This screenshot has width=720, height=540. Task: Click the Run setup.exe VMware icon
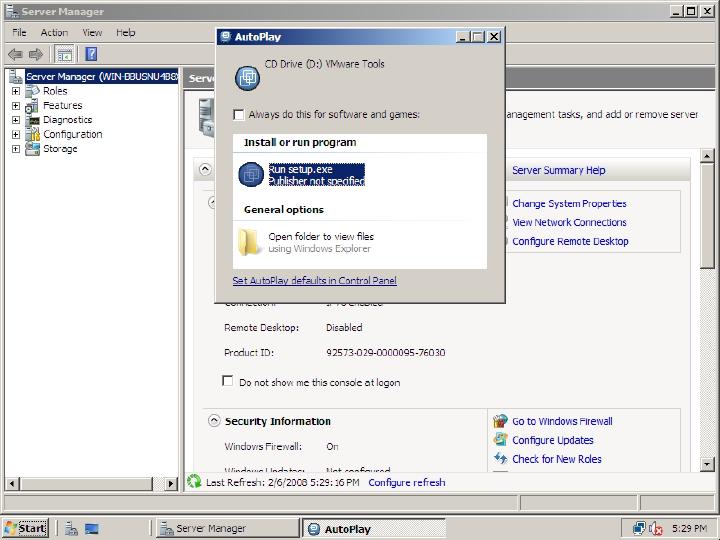pyautogui.click(x=251, y=174)
